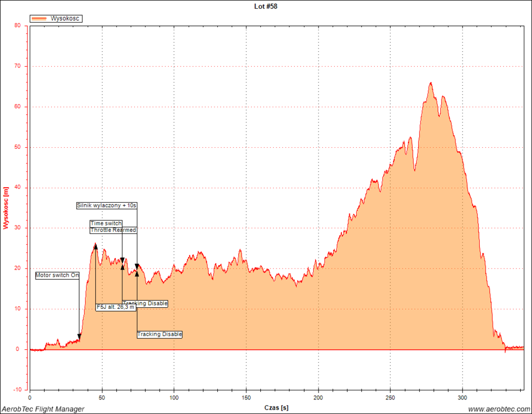Select the Motor switch On annotation
The width and height of the screenshot is (532, 414).
pyautogui.click(x=57, y=275)
